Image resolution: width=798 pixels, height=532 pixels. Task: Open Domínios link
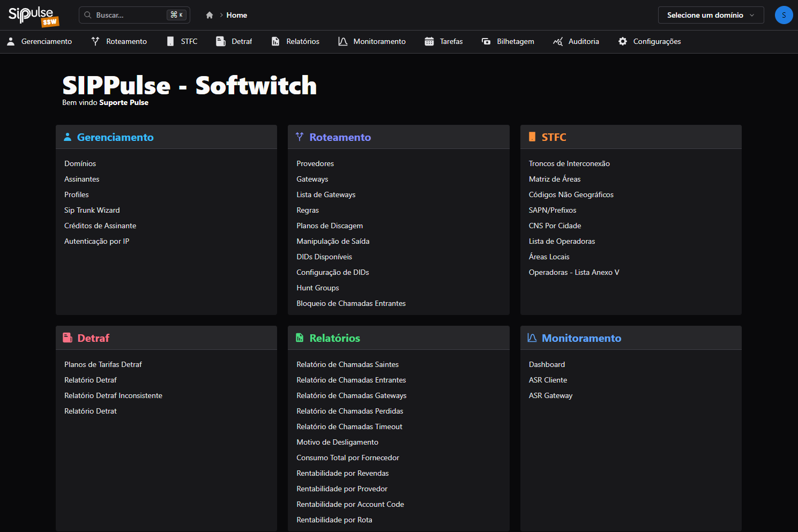pos(80,163)
